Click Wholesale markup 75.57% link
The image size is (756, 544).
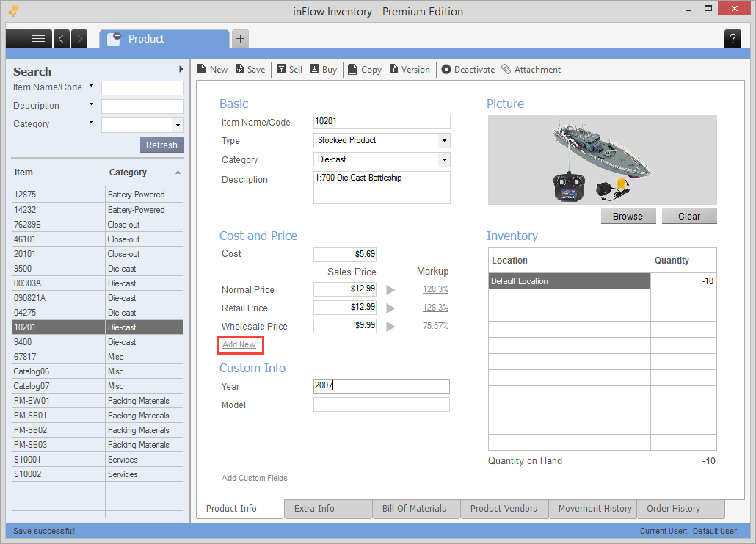[x=435, y=325]
